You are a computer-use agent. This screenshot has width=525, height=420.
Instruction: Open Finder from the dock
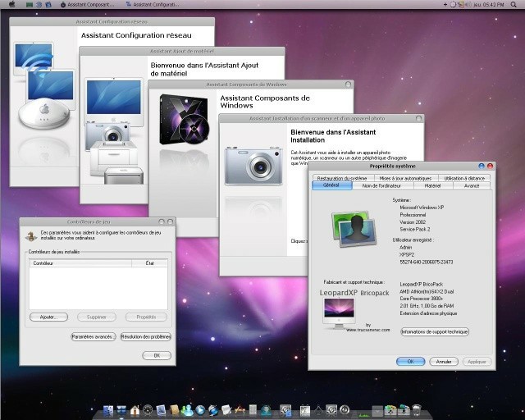[108, 410]
